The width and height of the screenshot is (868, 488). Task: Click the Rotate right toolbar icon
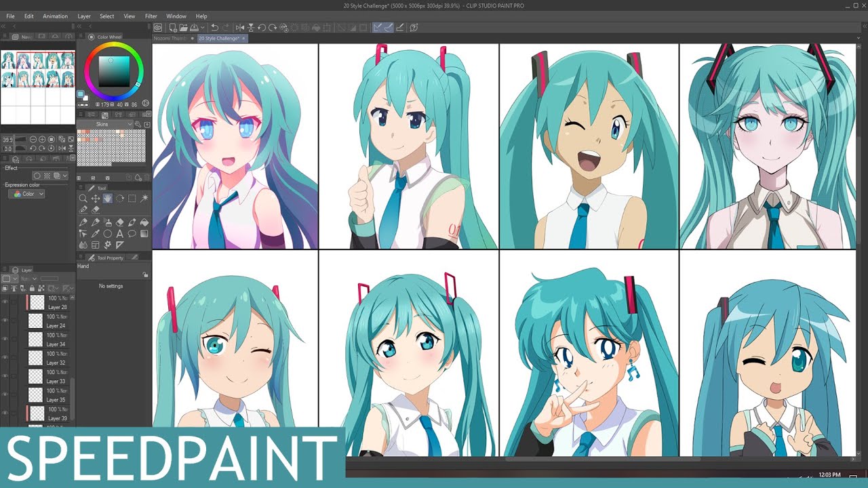point(273,28)
